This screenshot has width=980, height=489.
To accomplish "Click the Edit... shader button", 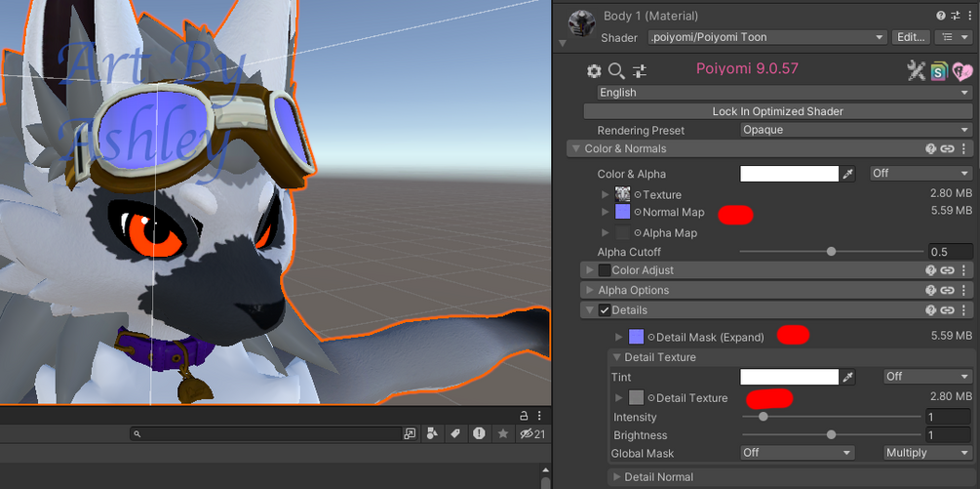I will [911, 37].
